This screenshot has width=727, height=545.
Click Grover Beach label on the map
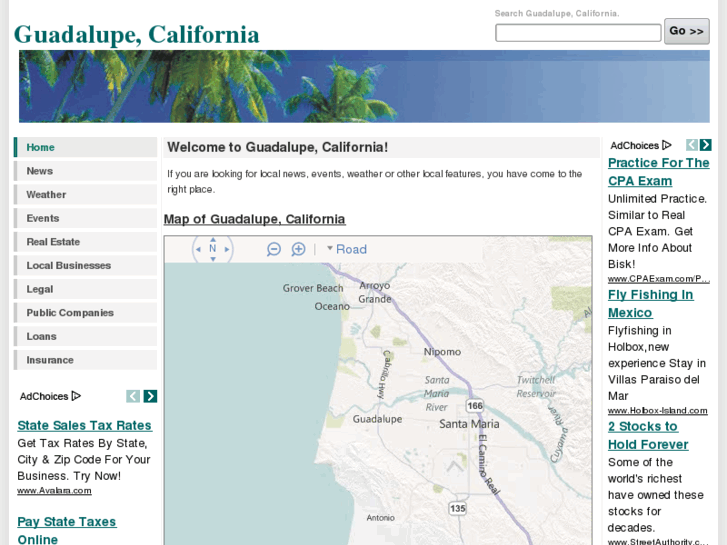point(313,288)
